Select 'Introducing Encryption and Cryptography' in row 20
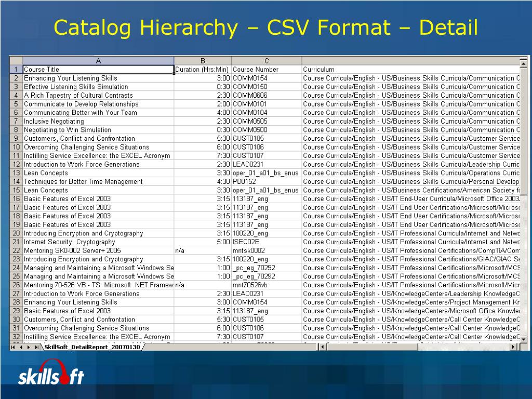Image resolution: width=532 pixels, height=399 pixels. (98, 233)
